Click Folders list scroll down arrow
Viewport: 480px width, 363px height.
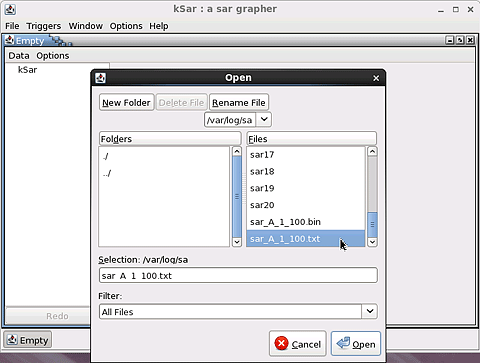237,242
